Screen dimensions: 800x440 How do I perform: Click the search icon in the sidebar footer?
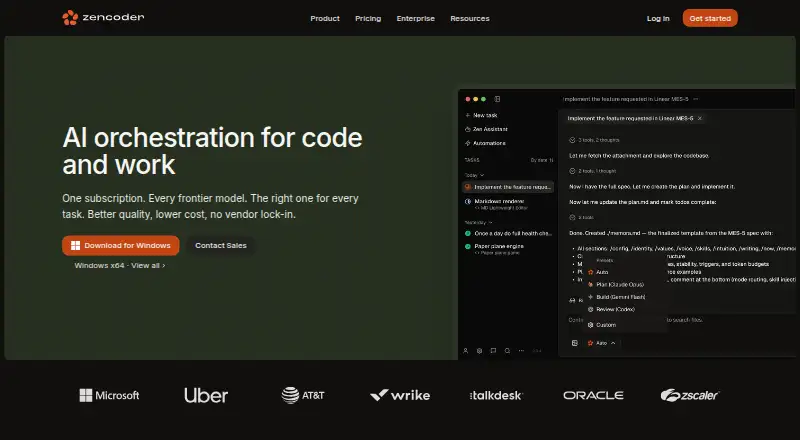click(x=507, y=351)
